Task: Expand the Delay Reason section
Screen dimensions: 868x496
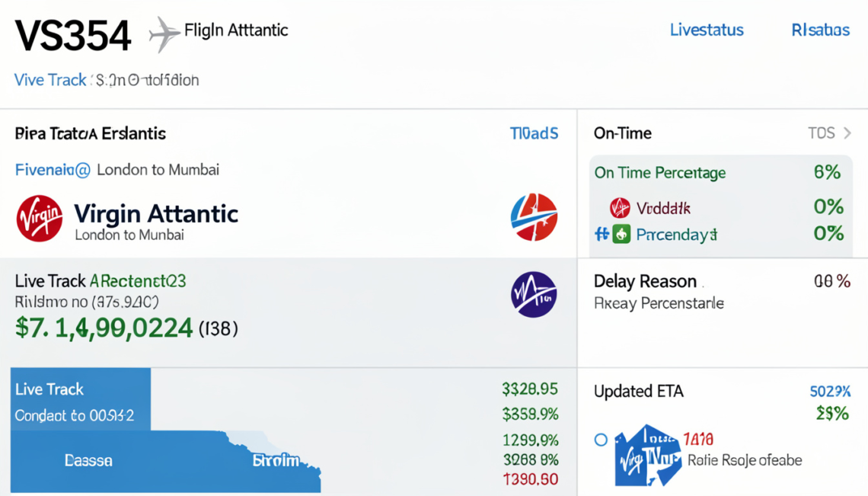Action: coord(645,280)
